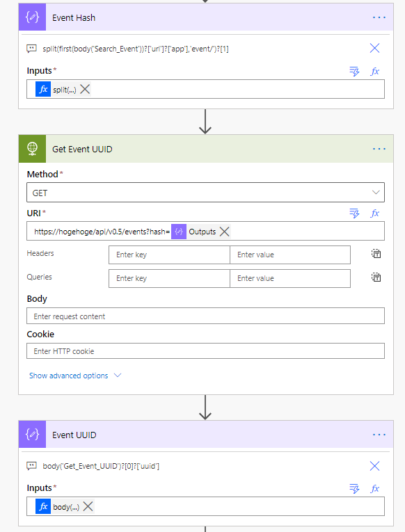Click the Body request content field
405x532 pixels.
click(x=205, y=316)
